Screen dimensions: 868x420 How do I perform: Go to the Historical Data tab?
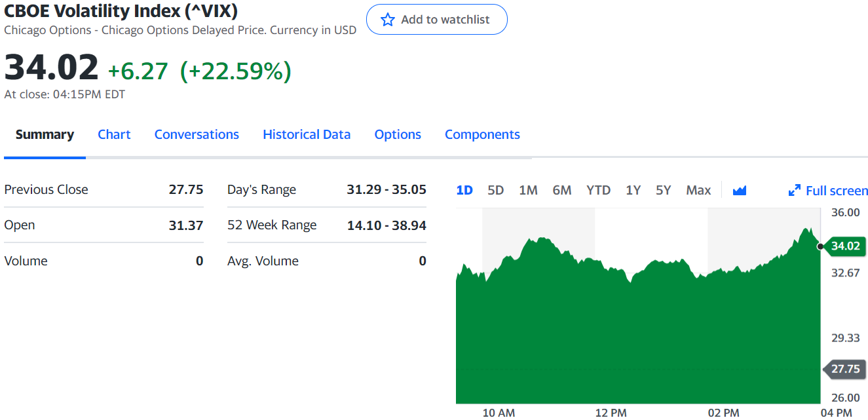click(307, 134)
